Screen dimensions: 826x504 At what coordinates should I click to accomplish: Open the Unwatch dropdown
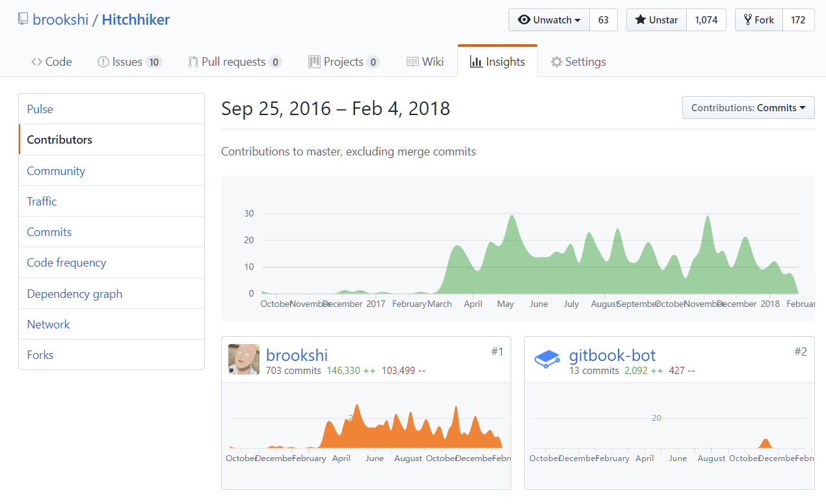(x=549, y=20)
